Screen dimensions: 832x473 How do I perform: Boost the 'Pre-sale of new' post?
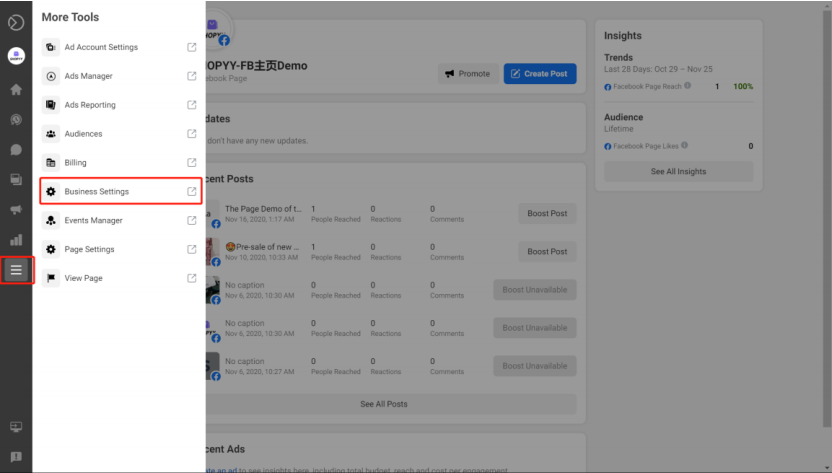coord(547,252)
